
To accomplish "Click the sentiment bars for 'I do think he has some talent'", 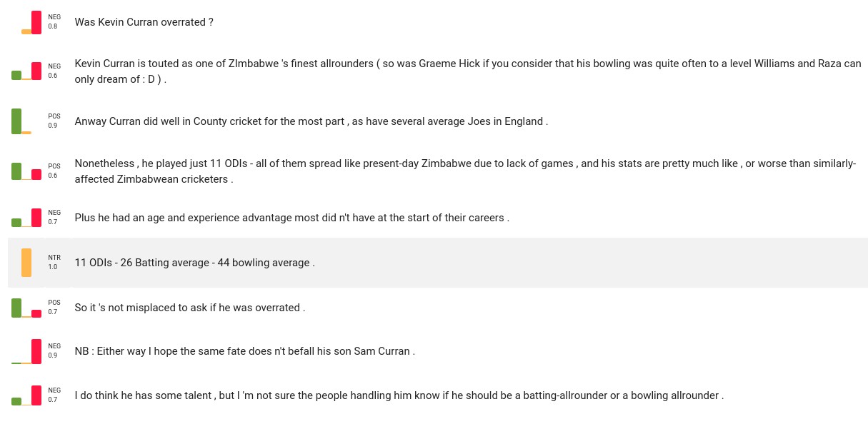I will [26, 395].
